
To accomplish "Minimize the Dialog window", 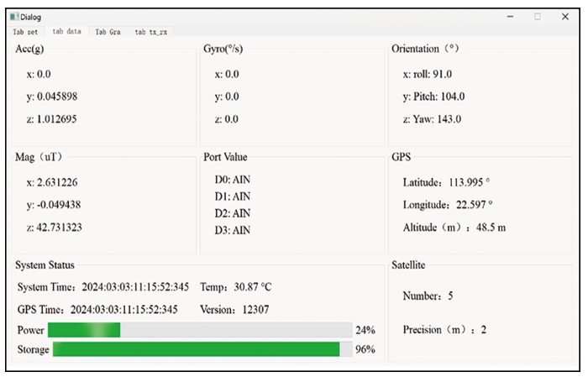I will pyautogui.click(x=509, y=16).
